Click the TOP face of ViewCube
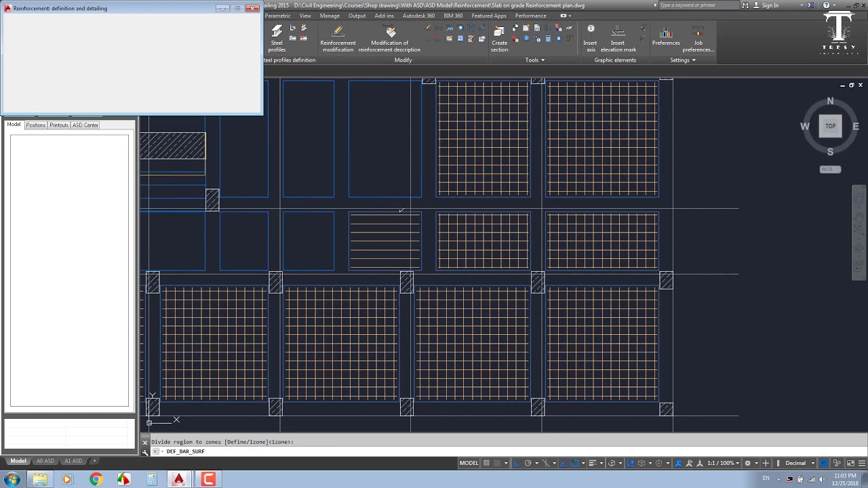Image resolution: width=868 pixels, height=488 pixels. pyautogui.click(x=830, y=126)
